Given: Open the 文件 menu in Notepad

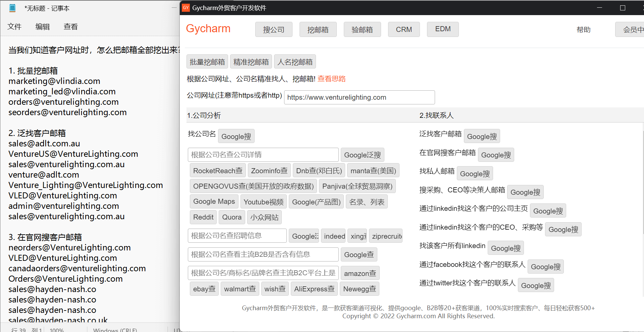Looking at the screenshot, I should [14, 27].
